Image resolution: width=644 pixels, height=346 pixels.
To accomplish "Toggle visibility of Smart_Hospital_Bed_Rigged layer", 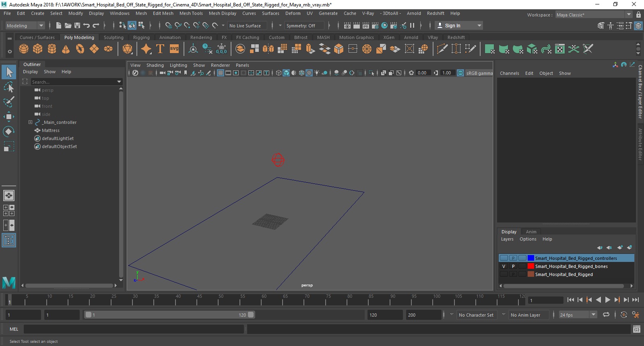I will coord(504,274).
